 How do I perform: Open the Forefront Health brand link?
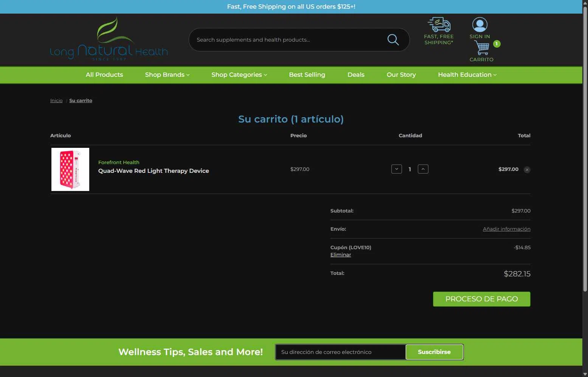point(119,162)
